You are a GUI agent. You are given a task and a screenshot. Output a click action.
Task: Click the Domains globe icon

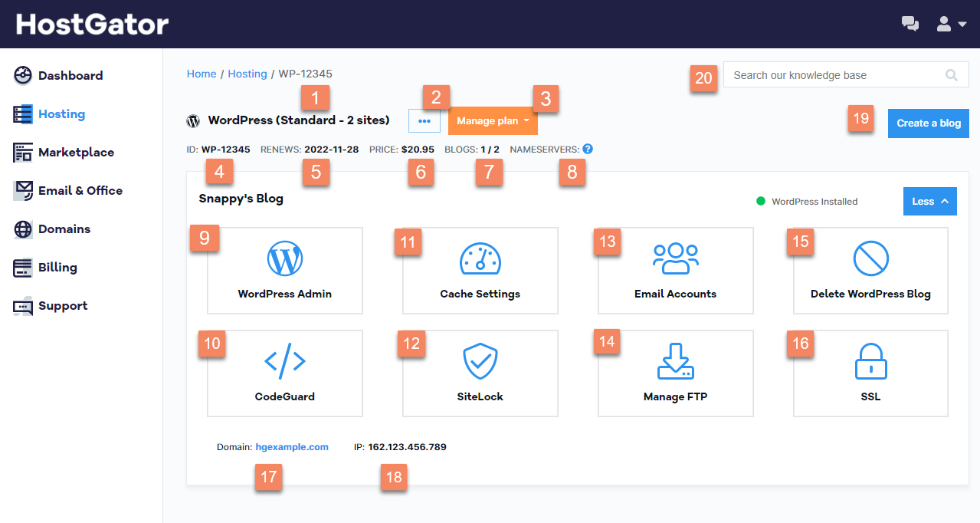click(x=23, y=229)
